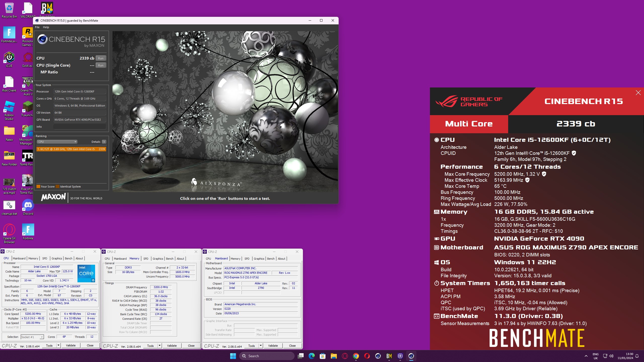Image resolution: width=644 pixels, height=362 pixels.
Task: Open Microsoft Edge from the taskbar
Action: pos(312,356)
